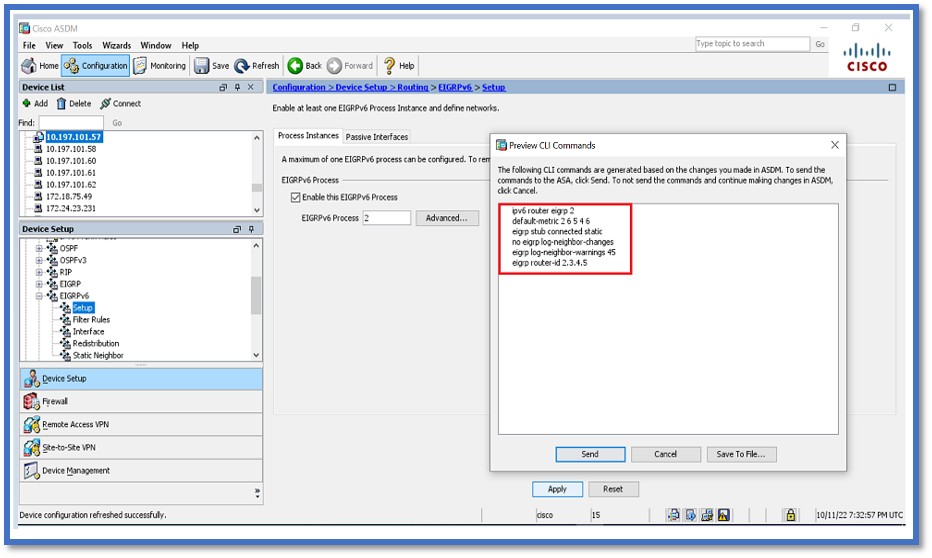Image resolution: width=932 pixels, height=558 pixels.
Task: Open the Firewall section
Action: (x=141, y=402)
